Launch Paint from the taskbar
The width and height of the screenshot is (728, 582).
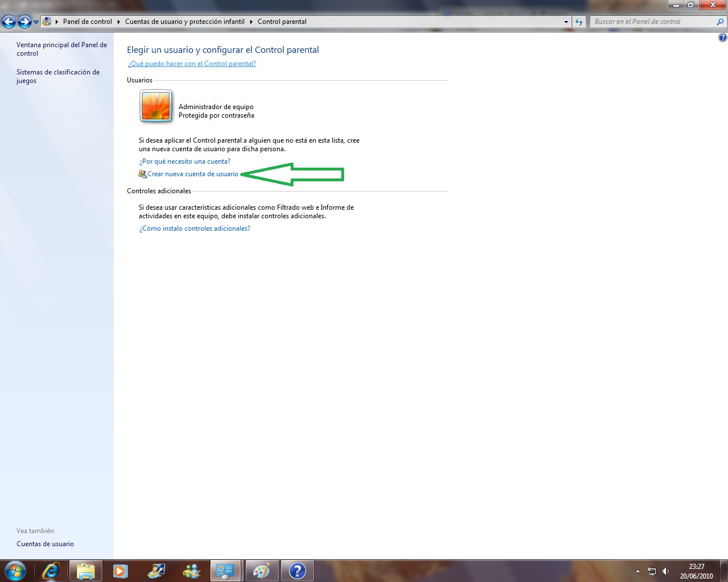pos(261,570)
